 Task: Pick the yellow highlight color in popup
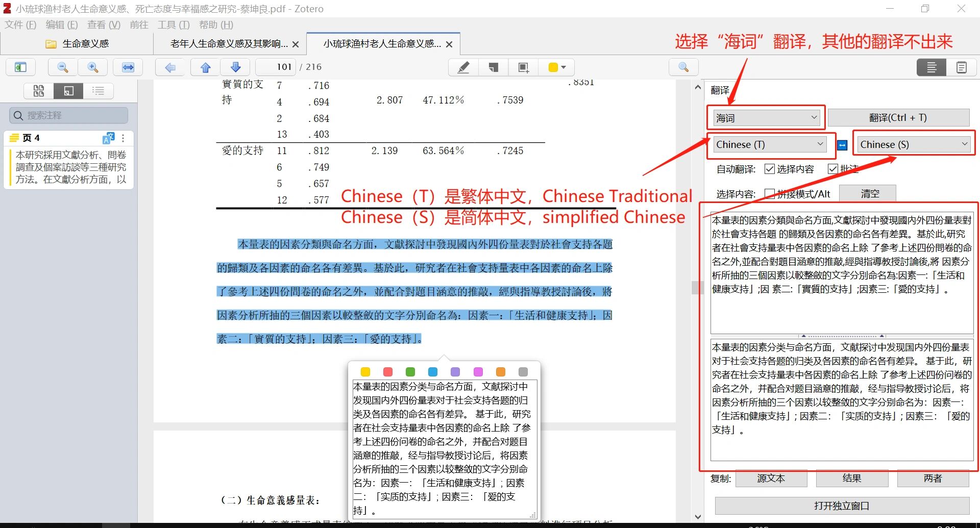[365, 372]
